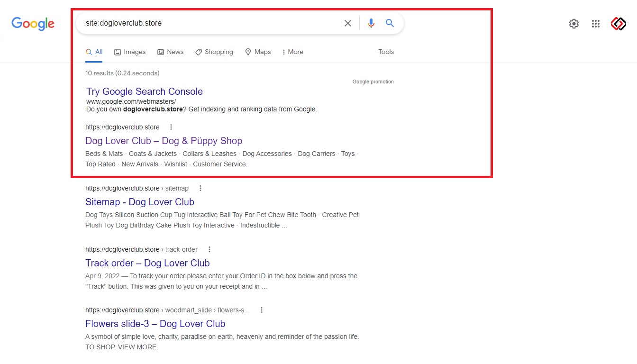Open options for the dogloverclub.store homepage result

click(x=171, y=127)
